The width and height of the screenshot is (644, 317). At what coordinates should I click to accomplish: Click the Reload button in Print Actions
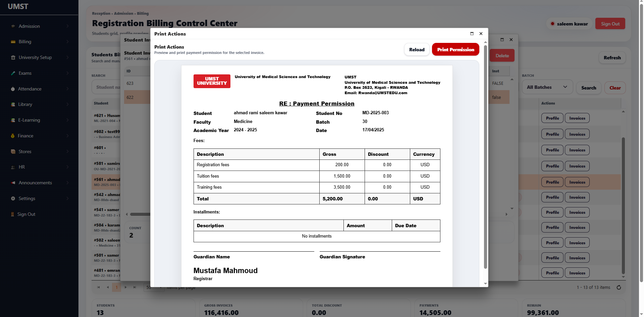417,50
